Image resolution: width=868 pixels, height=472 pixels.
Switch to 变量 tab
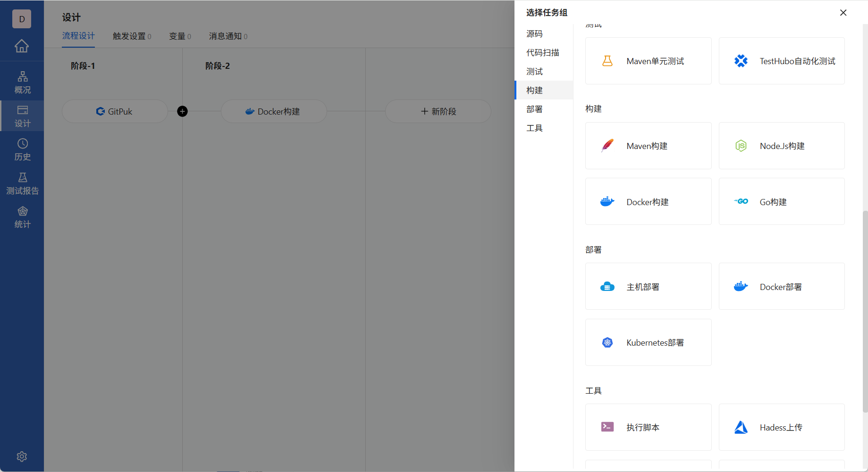pyautogui.click(x=180, y=36)
